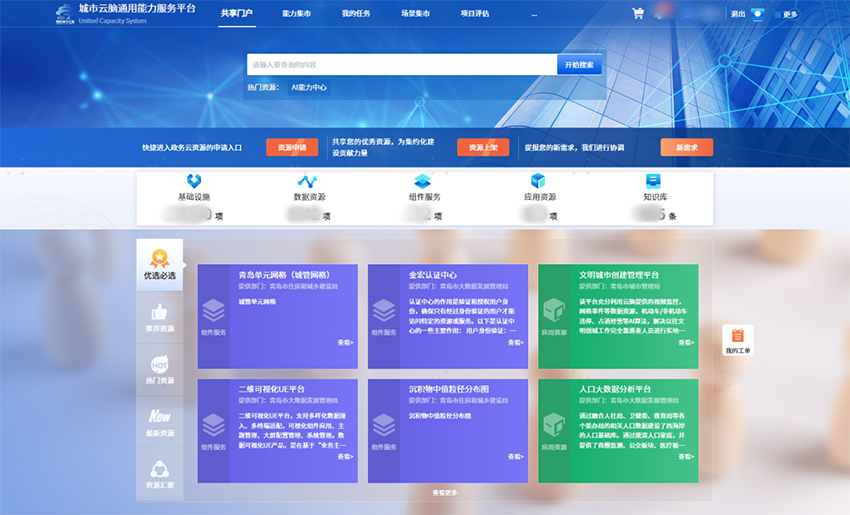This screenshot has height=515, width=850.
Task: Click the 资源上架 button
Action: 483,147
